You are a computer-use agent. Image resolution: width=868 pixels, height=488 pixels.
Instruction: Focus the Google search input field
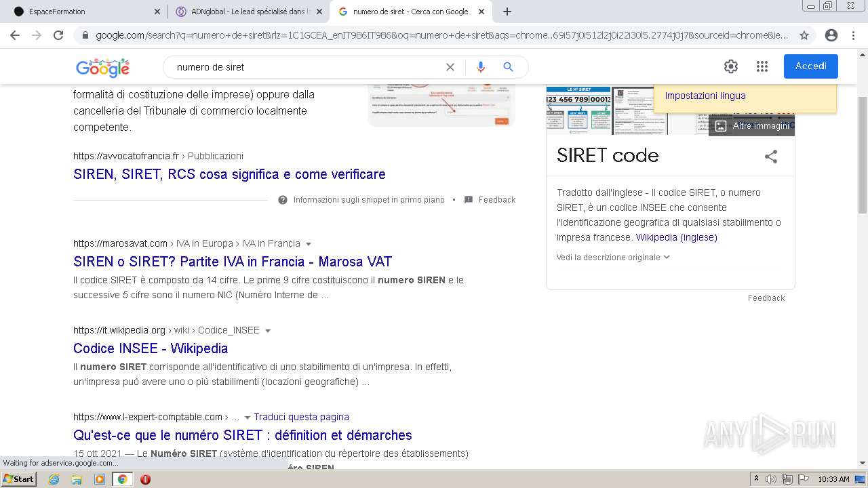click(x=305, y=67)
